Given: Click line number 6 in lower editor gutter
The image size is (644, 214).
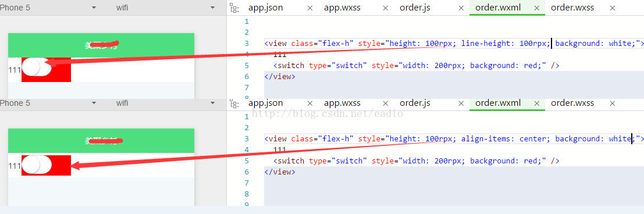Looking at the screenshot, I should point(247,172).
